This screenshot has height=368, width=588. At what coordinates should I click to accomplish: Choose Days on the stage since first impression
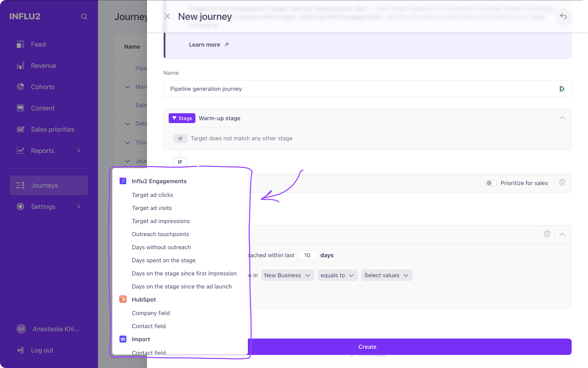pyautogui.click(x=184, y=273)
